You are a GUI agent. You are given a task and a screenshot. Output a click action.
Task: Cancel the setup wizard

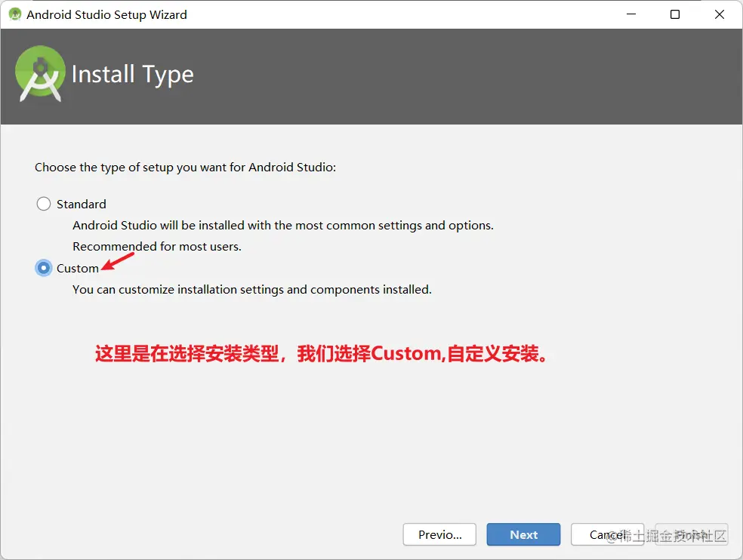[608, 534]
